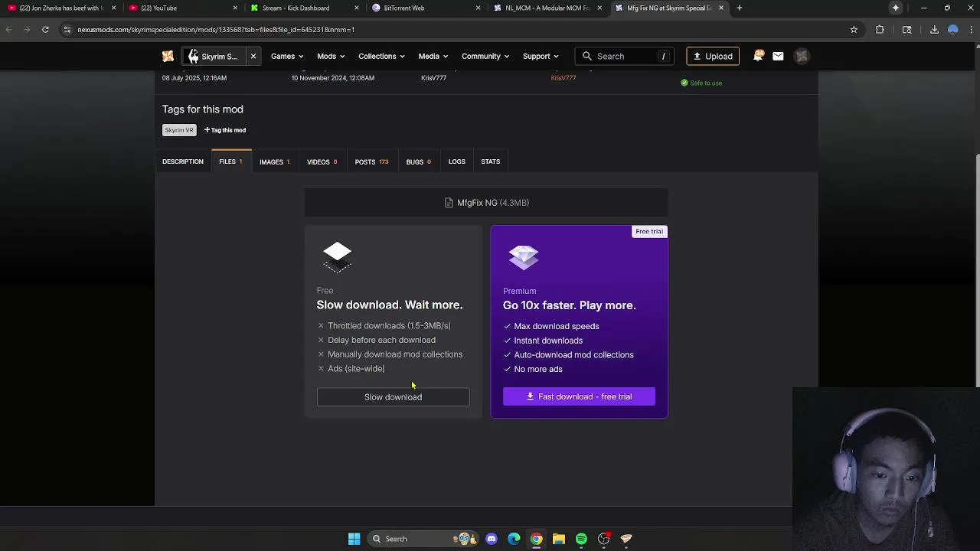Screen dimensions: 980x551
Task: Open Windows Start menu
Action: 354,539
